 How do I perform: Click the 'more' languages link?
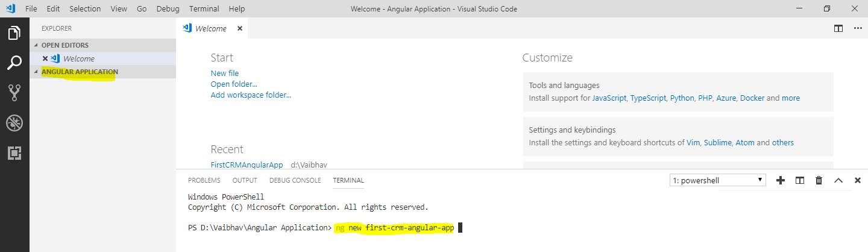click(791, 98)
